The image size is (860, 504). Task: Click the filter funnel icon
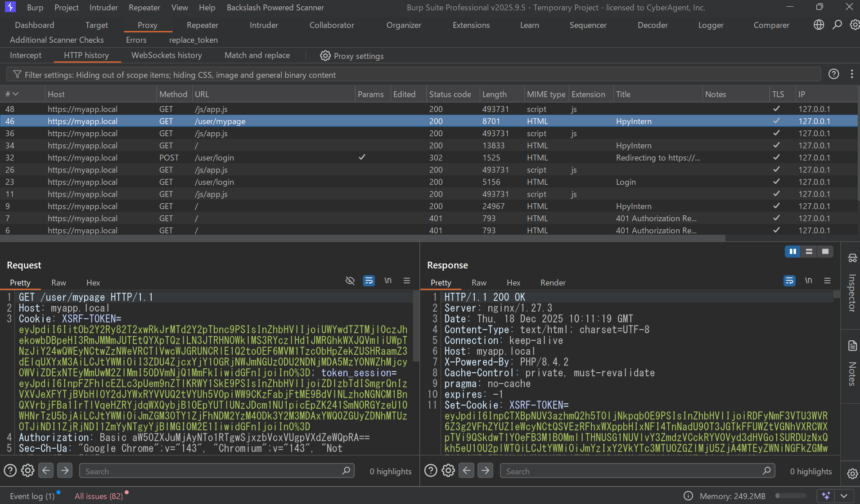coord(17,75)
